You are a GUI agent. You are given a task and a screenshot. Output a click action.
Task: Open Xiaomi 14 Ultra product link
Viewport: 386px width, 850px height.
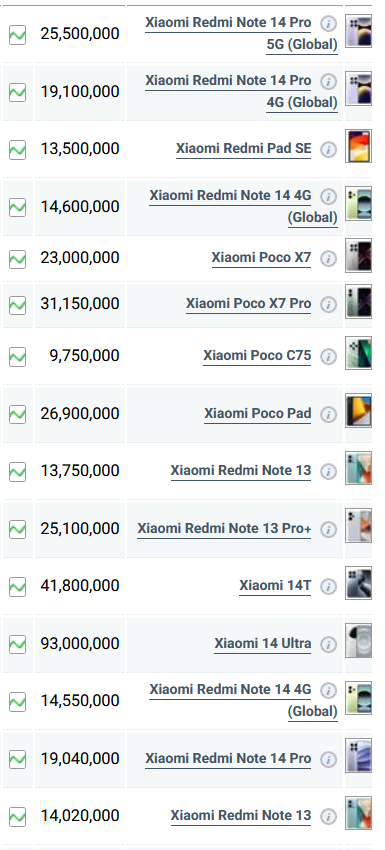(262, 643)
